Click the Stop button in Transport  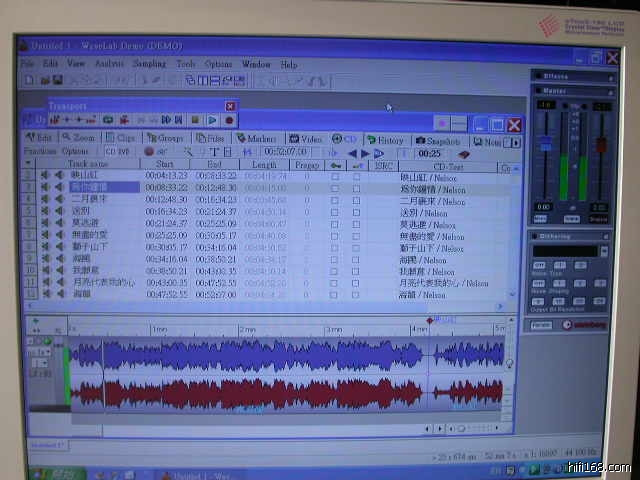click(196, 120)
